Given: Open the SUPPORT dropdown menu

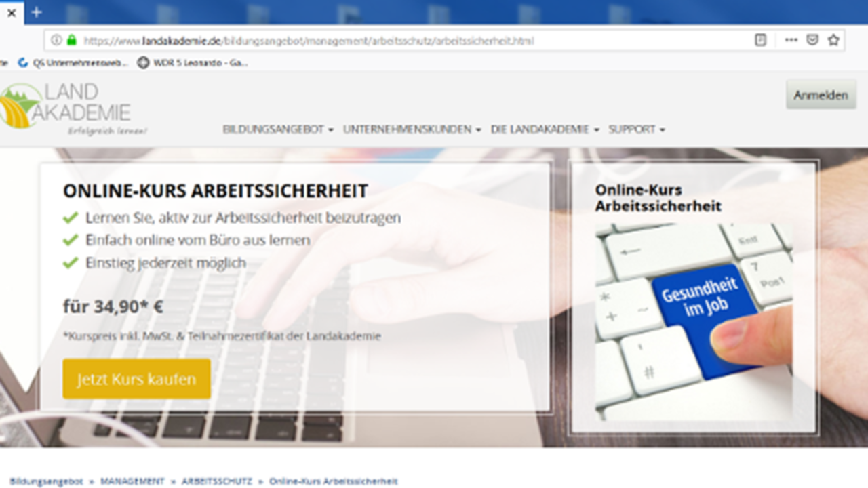Looking at the screenshot, I should point(636,129).
